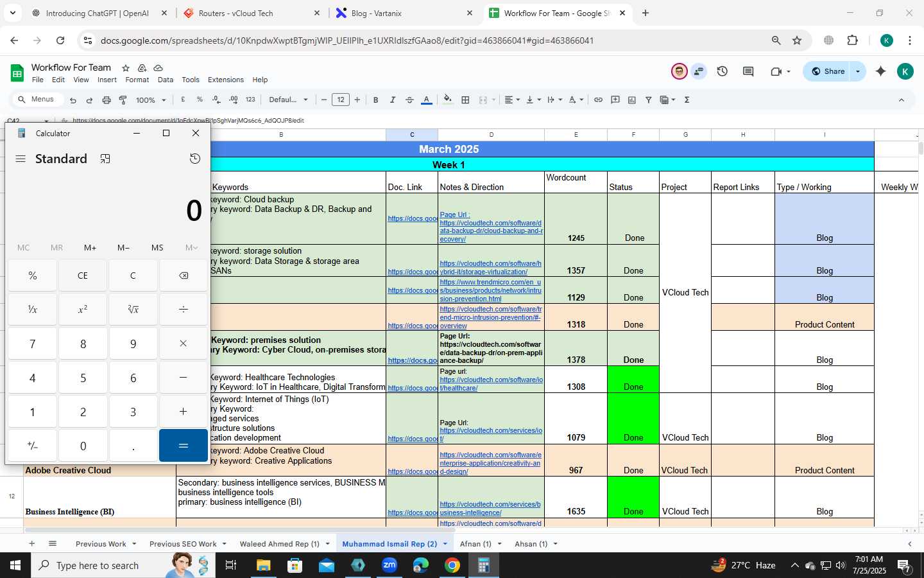Collapse the toolbar with the up chevron
The width and height of the screenshot is (924, 578).
point(901,100)
